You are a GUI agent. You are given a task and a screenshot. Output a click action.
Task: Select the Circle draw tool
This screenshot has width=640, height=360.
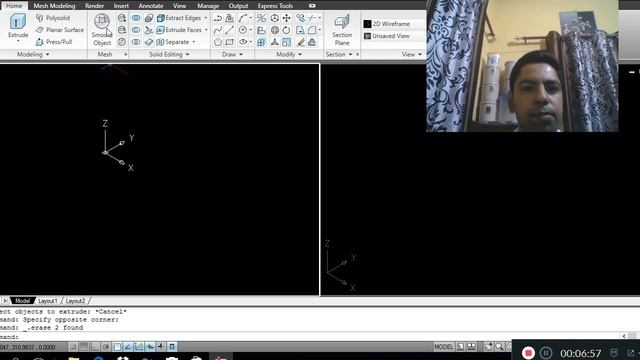[x=243, y=30]
